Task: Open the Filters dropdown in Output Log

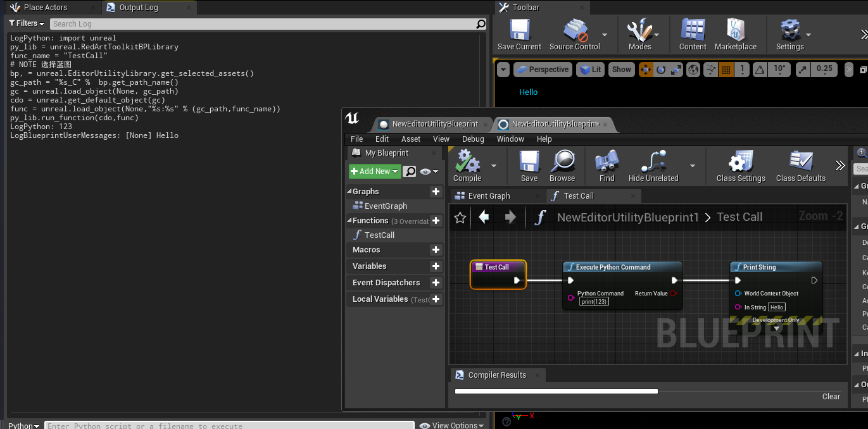Action: (x=27, y=23)
